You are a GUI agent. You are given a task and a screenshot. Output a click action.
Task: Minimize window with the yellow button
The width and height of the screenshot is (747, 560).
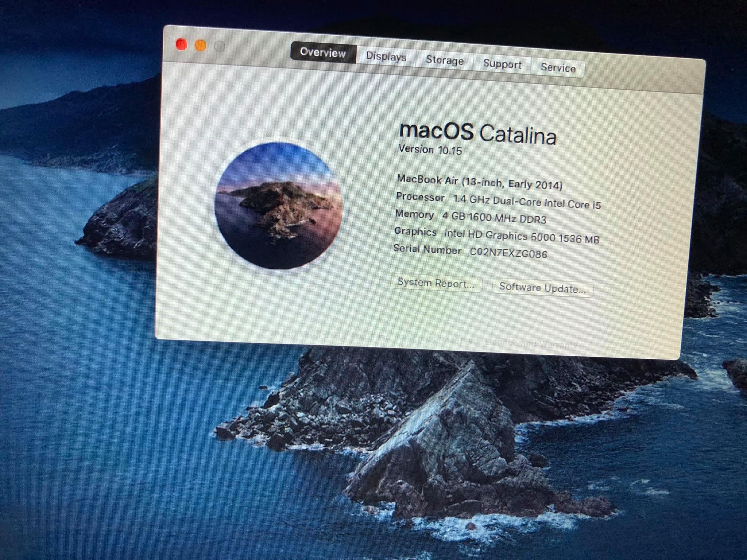(200, 46)
